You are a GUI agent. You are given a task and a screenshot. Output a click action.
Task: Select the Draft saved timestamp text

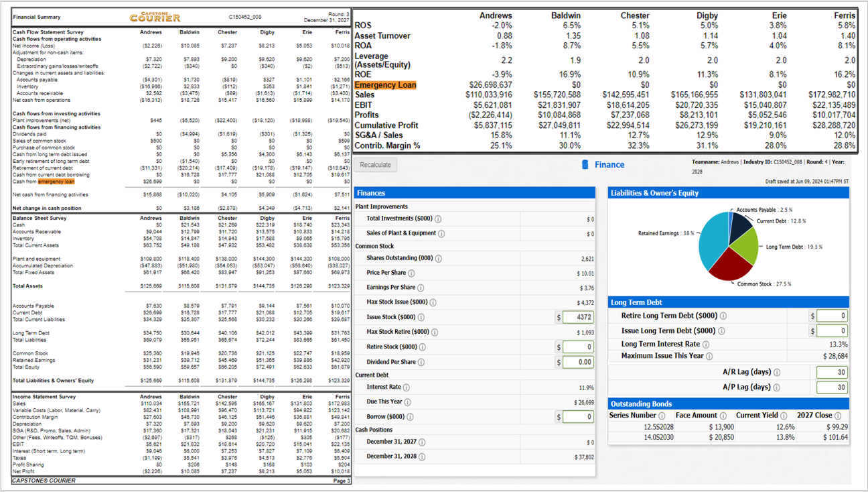pos(807,182)
